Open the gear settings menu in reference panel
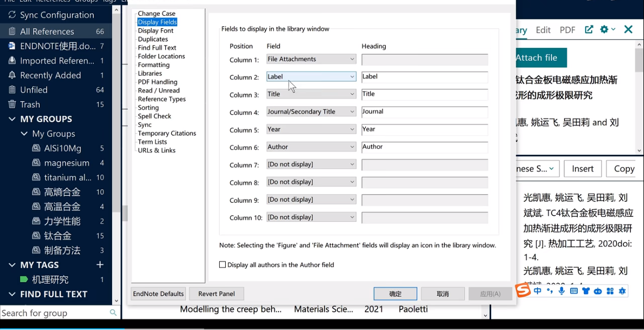This screenshot has height=330, width=644. [607, 29]
